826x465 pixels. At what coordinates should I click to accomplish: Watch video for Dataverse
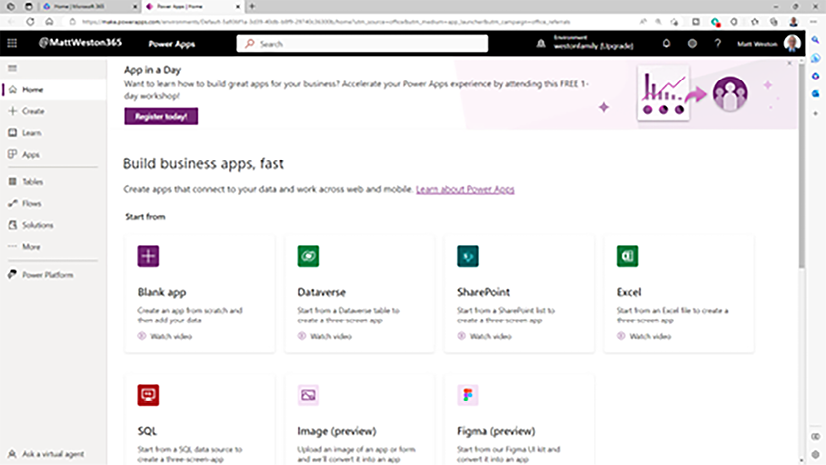pos(325,336)
